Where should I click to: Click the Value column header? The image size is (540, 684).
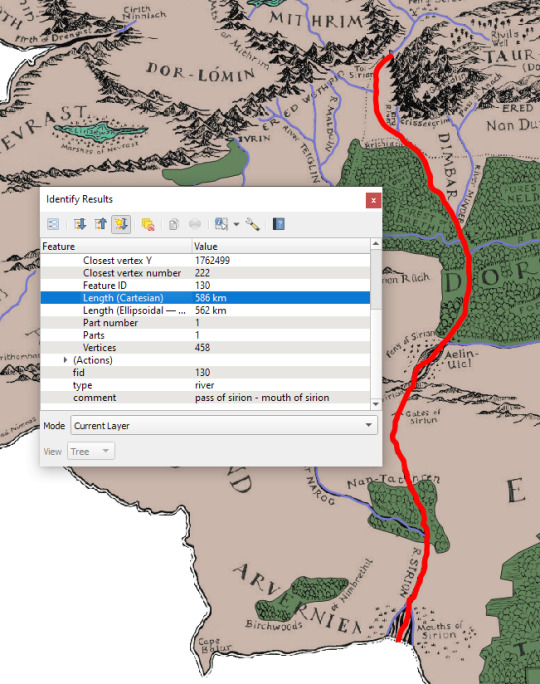pos(281,246)
